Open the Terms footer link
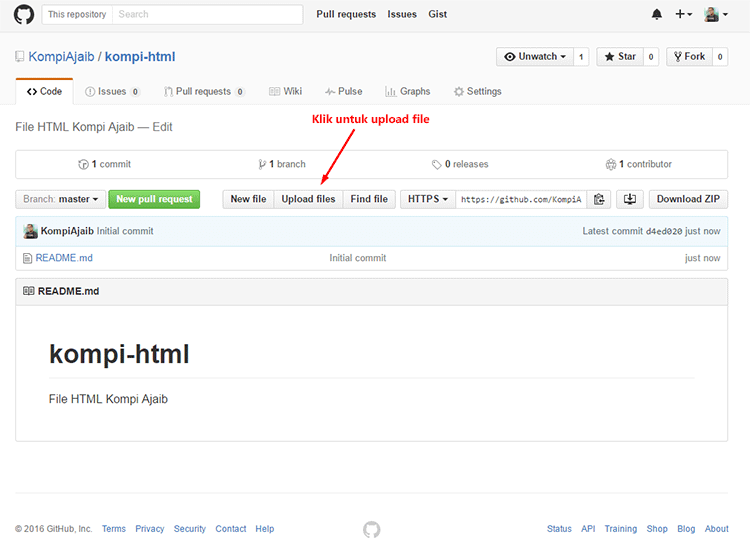Screen dimensions: 750x553 pos(114,529)
